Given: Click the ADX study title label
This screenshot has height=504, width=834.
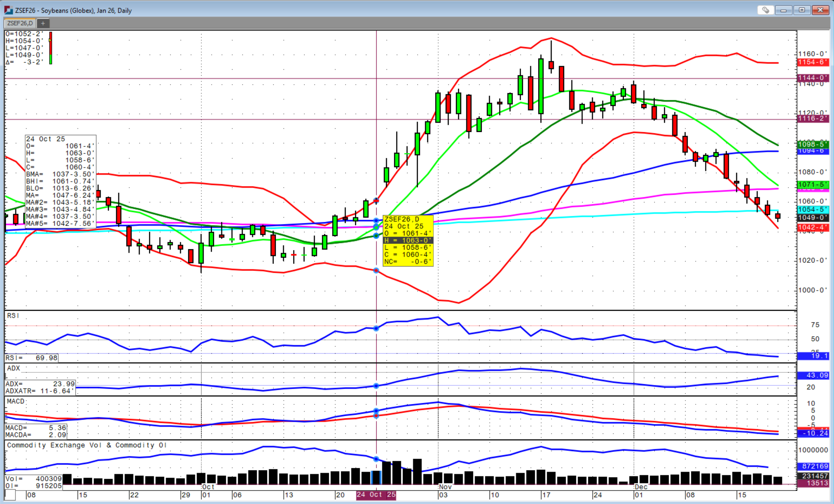Looking at the screenshot, I should [x=14, y=368].
